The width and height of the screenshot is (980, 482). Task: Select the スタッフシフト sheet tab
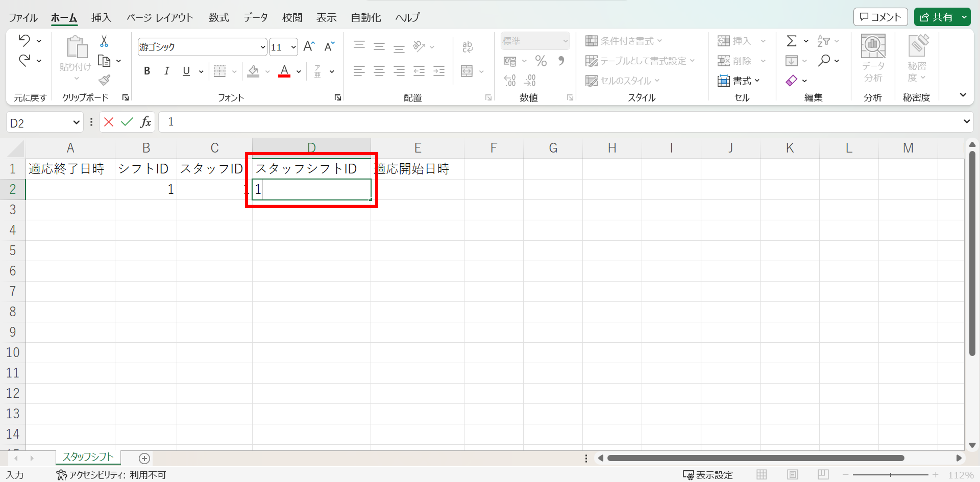point(88,457)
